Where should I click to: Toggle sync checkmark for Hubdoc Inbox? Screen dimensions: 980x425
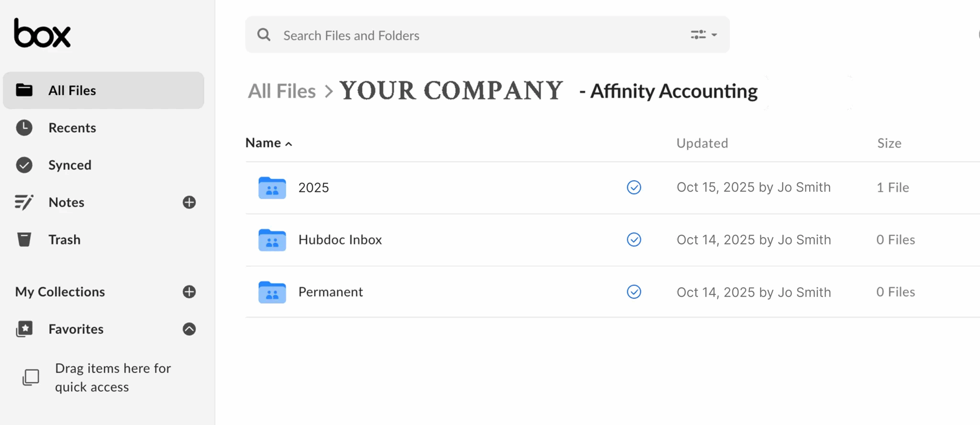coord(634,239)
